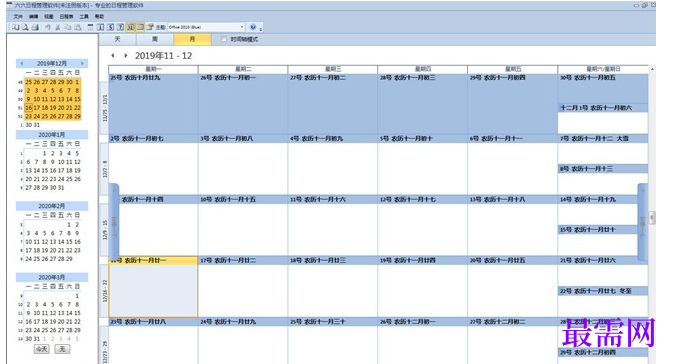Select the 12/16 - 22 week row label
Image resolution: width=674 pixels, height=364 pixels.
pyautogui.click(x=104, y=291)
